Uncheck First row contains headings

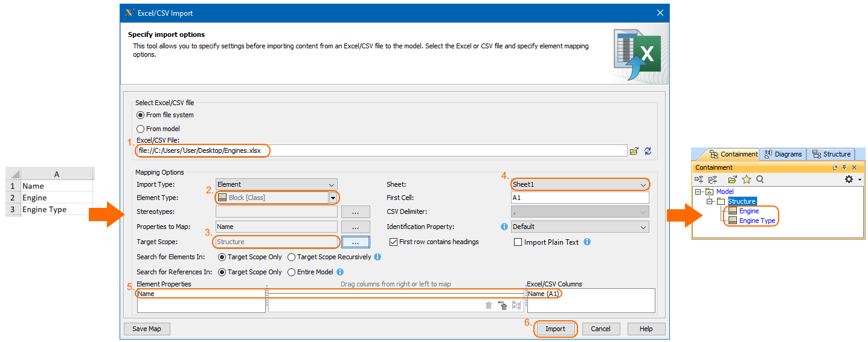tap(393, 242)
